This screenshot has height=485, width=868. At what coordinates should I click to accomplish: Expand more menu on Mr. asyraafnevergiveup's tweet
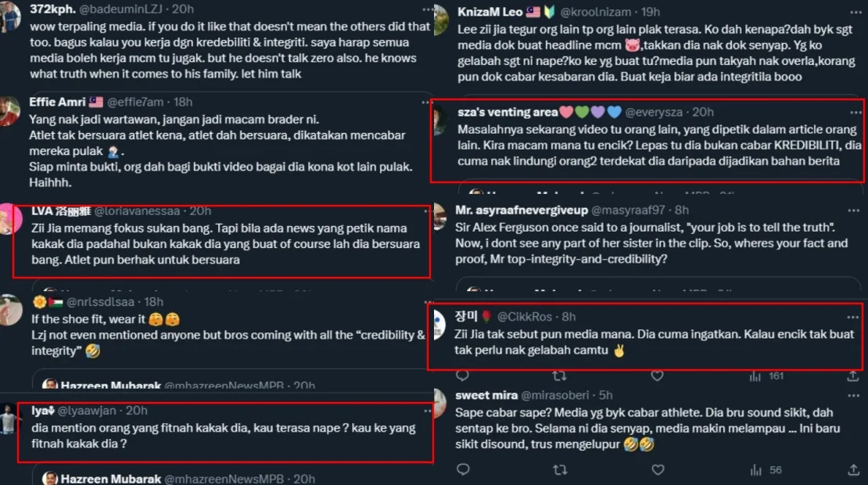tap(853, 210)
